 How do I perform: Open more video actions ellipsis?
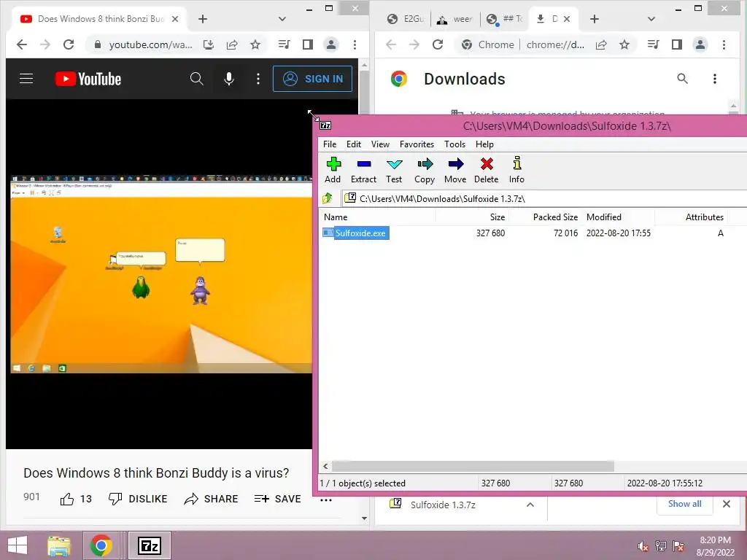[326, 500]
